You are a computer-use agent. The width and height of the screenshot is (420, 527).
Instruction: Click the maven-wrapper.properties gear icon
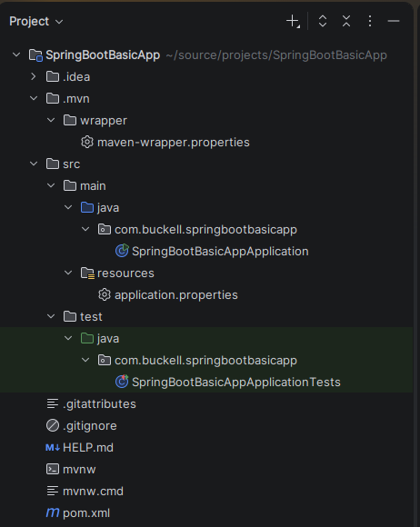pyautogui.click(x=87, y=142)
